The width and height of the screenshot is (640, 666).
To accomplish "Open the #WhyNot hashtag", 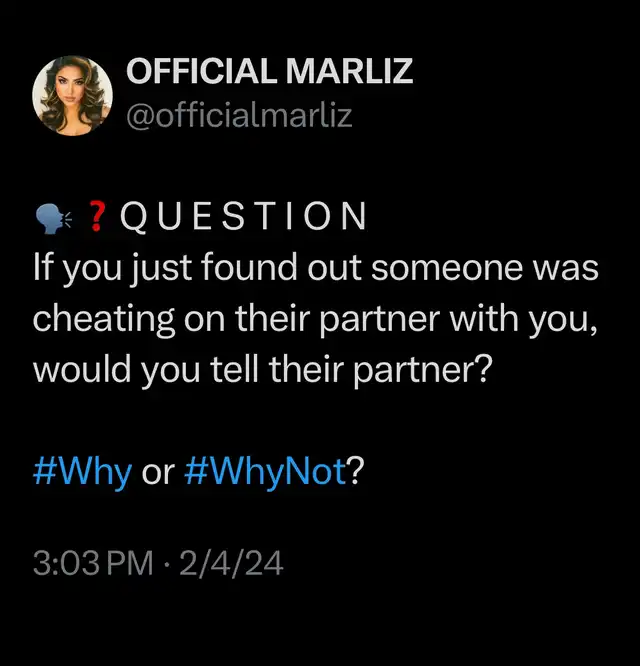I will pos(266,472).
